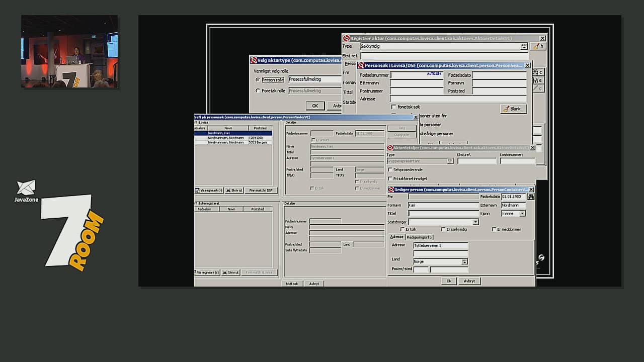Click the Finn match i DSF button
Screen dimensions: 644x362
(261, 191)
